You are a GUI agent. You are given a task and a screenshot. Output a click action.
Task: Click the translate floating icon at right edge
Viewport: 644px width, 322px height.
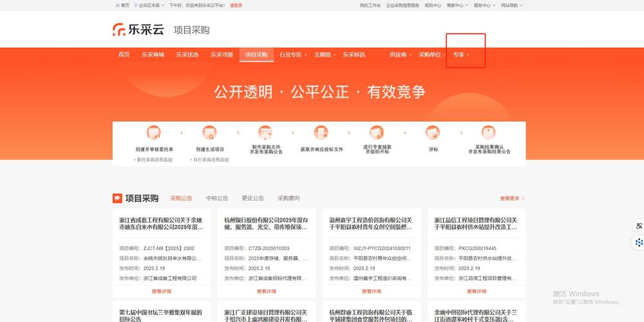639,226
